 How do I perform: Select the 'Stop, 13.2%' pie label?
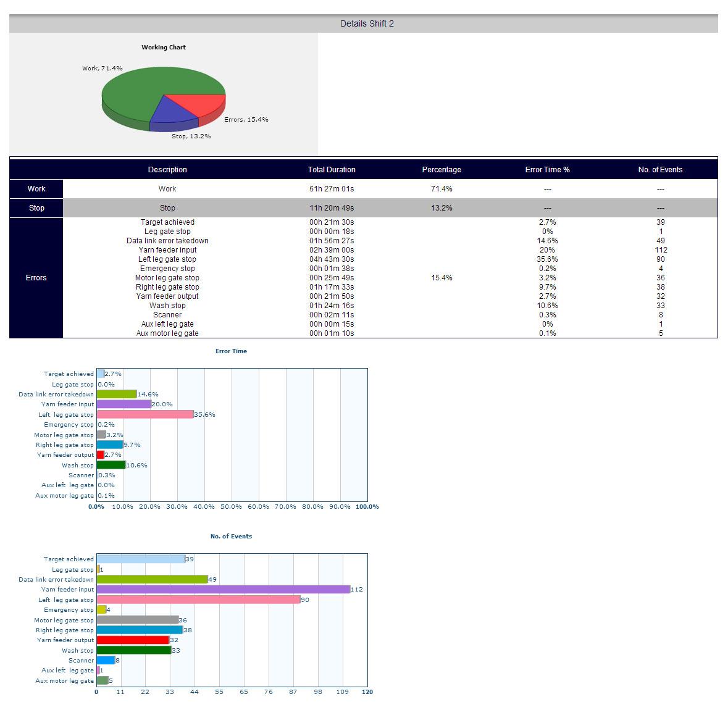(x=191, y=136)
